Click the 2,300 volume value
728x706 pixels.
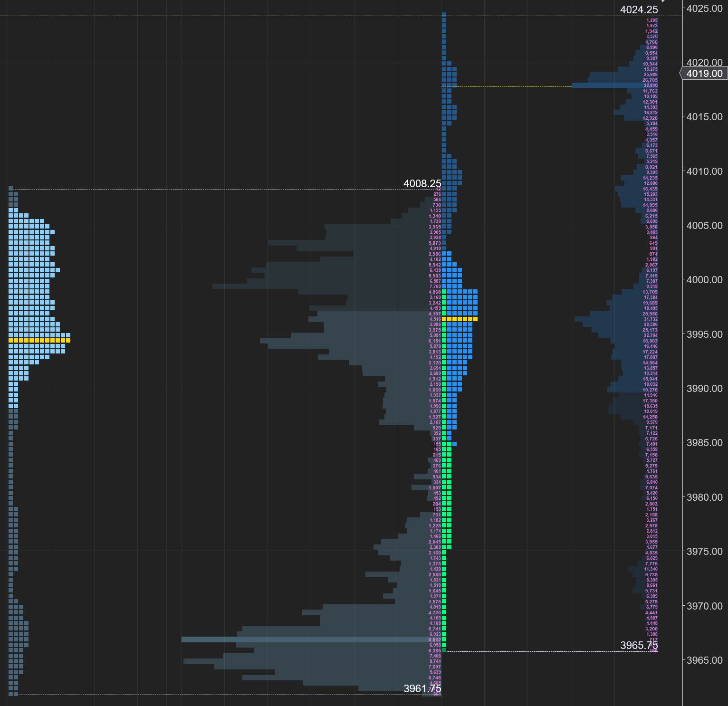435,547
